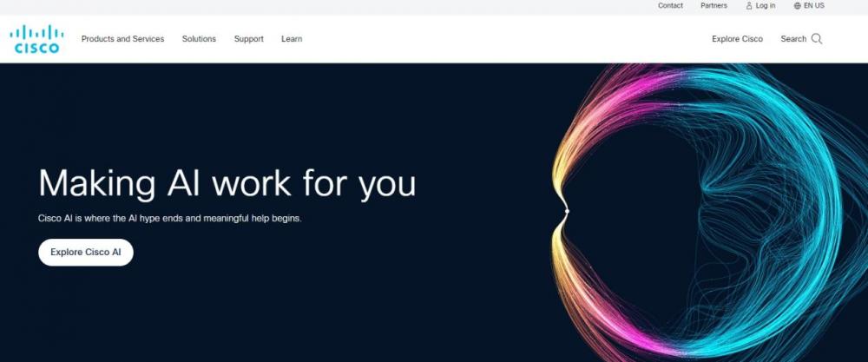868x362 pixels.
Task: Expand the Learn navigation menu
Action: point(292,39)
